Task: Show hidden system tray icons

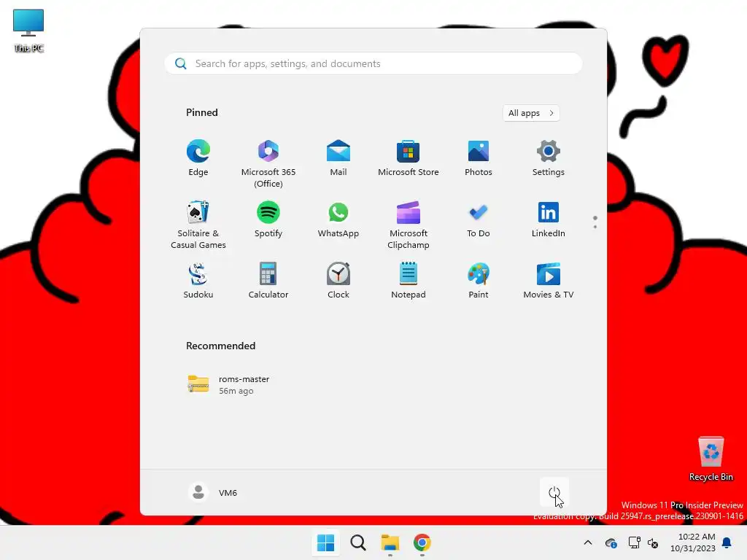Action: (588, 542)
